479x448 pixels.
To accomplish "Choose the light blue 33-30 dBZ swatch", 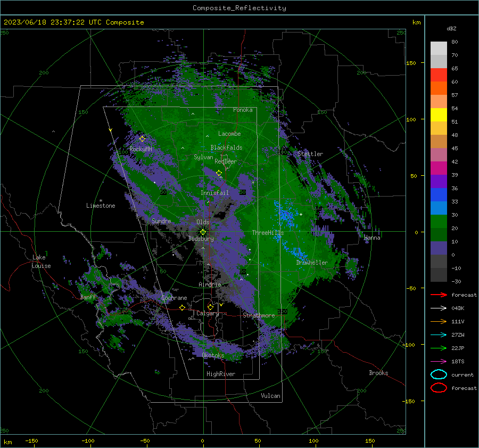I will pyautogui.click(x=439, y=208).
